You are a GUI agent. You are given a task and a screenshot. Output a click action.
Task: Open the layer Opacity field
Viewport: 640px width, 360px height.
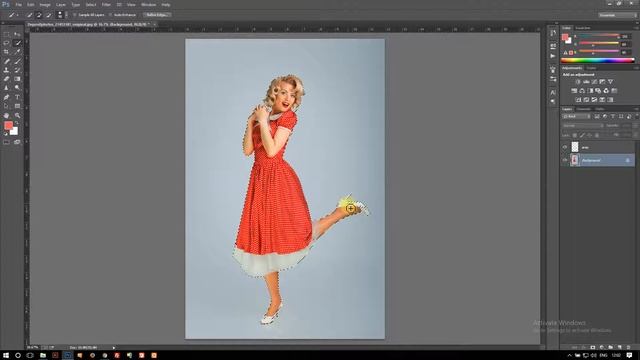[x=626, y=126]
